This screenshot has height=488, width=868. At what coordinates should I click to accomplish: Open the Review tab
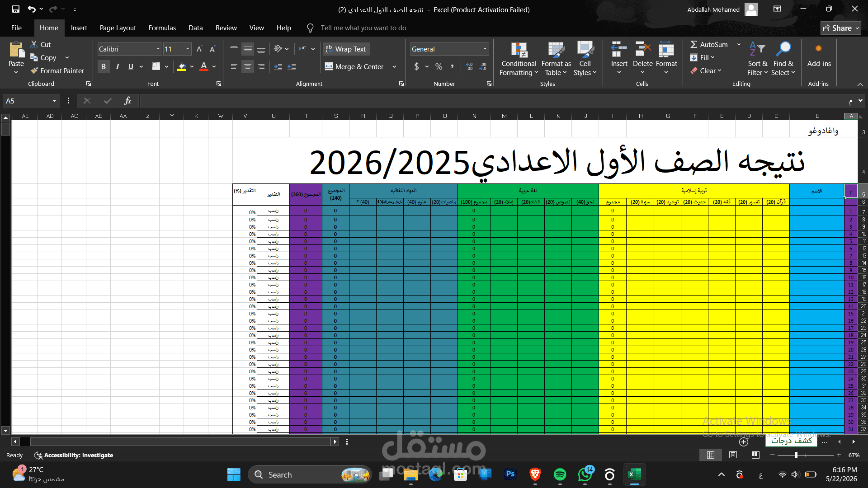pyautogui.click(x=226, y=28)
